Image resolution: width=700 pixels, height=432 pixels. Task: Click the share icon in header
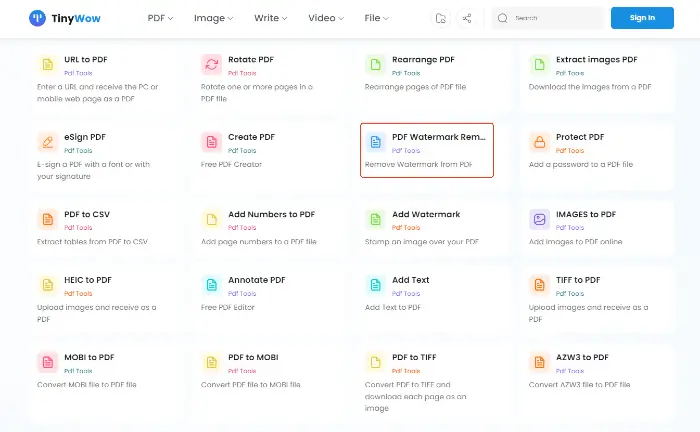(467, 18)
